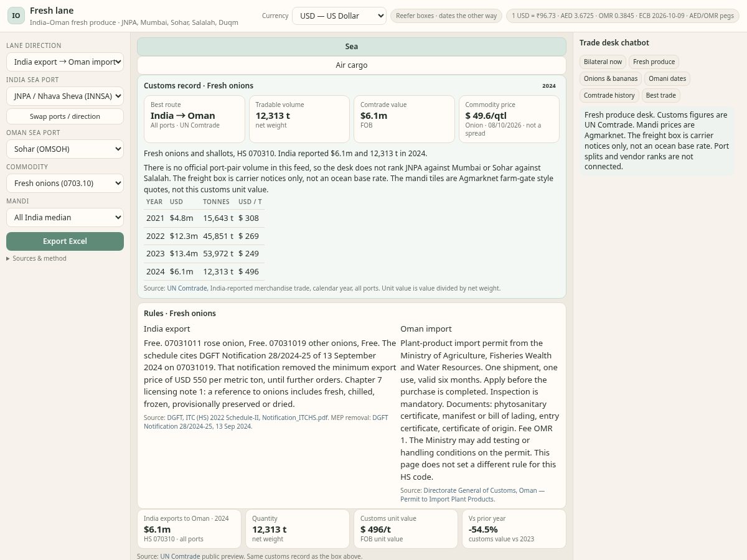Click the Fresh produce desk chat message
The height and width of the screenshot is (560, 747).
click(657, 141)
